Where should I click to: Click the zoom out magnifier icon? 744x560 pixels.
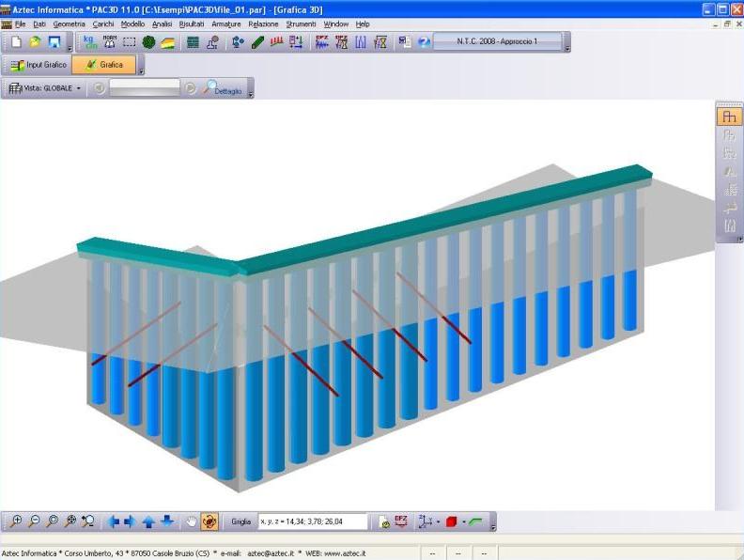click(34, 521)
